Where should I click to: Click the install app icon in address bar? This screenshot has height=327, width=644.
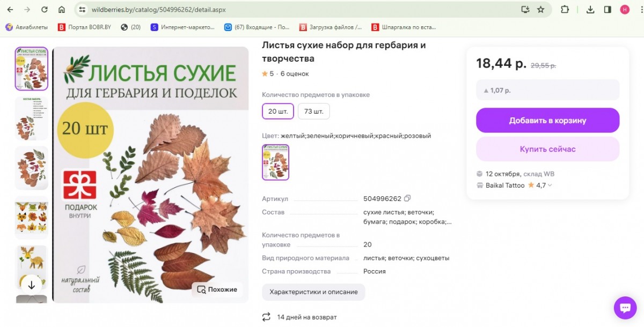525,10
